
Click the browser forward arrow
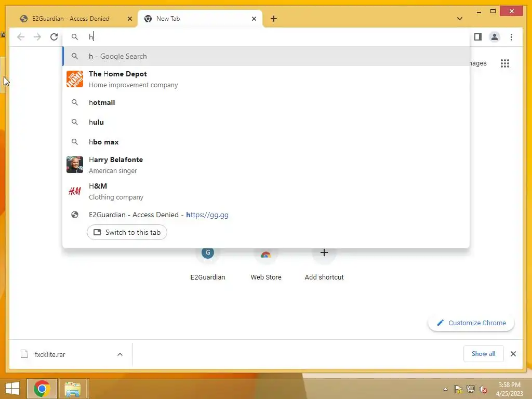tap(37, 37)
